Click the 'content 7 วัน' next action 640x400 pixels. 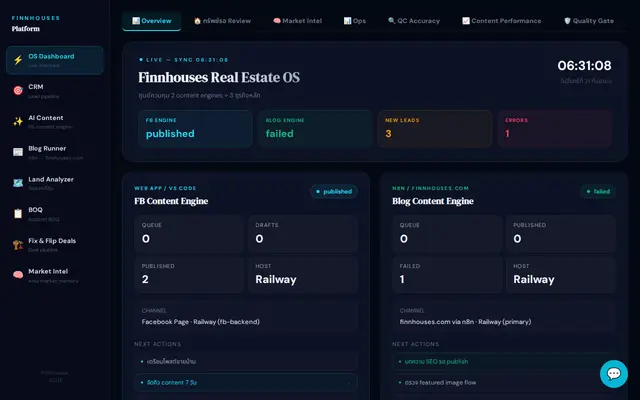click(x=246, y=382)
